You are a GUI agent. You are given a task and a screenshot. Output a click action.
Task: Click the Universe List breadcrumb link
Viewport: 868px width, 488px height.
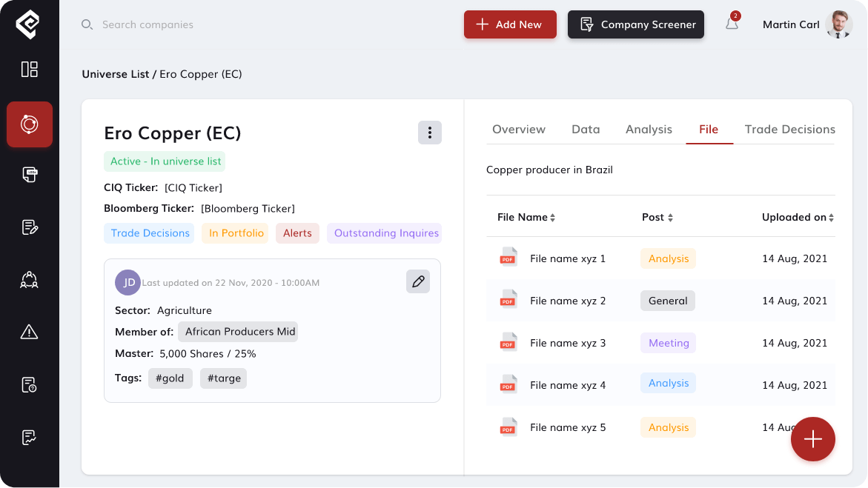click(x=116, y=74)
